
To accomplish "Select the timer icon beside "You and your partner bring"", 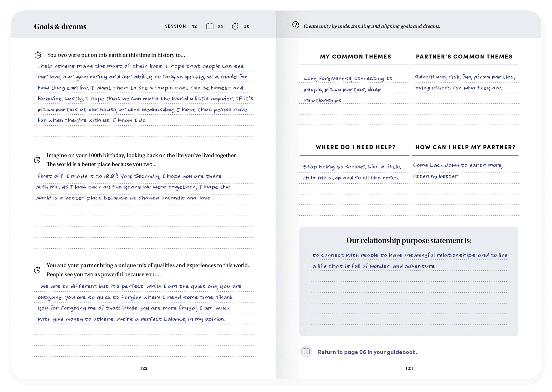I will [x=37, y=270].
